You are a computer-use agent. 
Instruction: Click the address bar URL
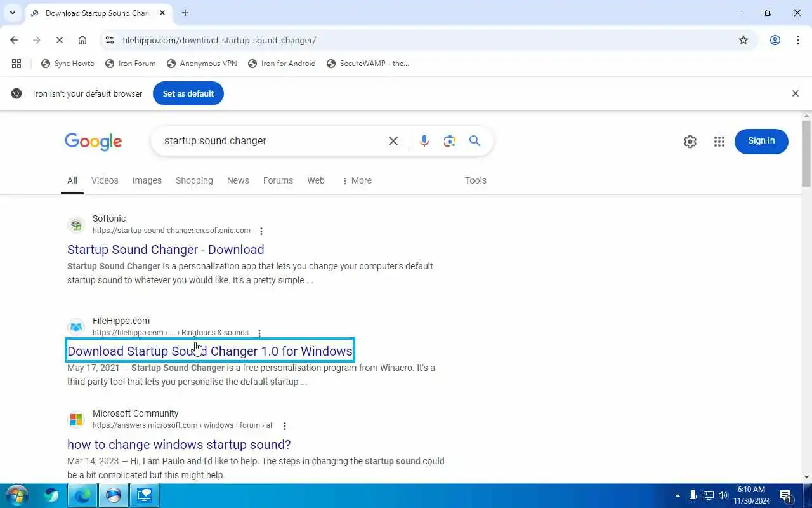pos(219,40)
